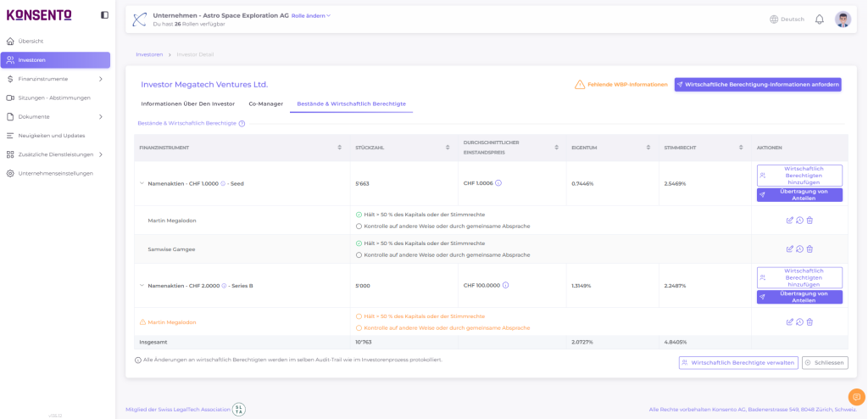Add Wirtschaftlich Berechtigten to Seed shares

799,175
